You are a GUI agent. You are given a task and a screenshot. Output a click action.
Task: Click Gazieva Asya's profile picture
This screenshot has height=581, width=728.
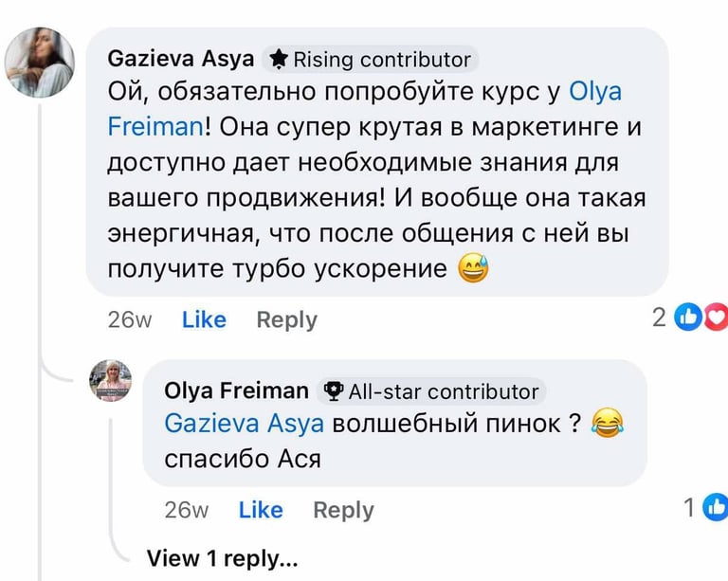(x=40, y=63)
